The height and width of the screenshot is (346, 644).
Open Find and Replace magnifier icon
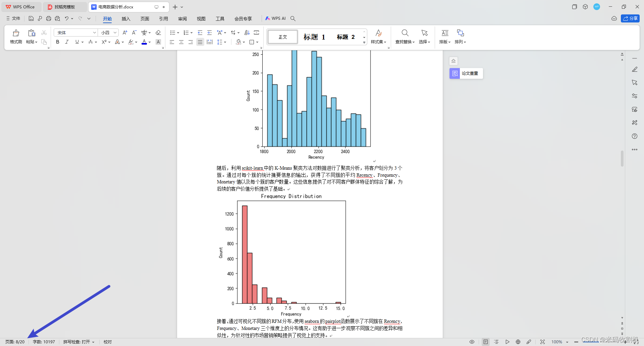(x=405, y=33)
